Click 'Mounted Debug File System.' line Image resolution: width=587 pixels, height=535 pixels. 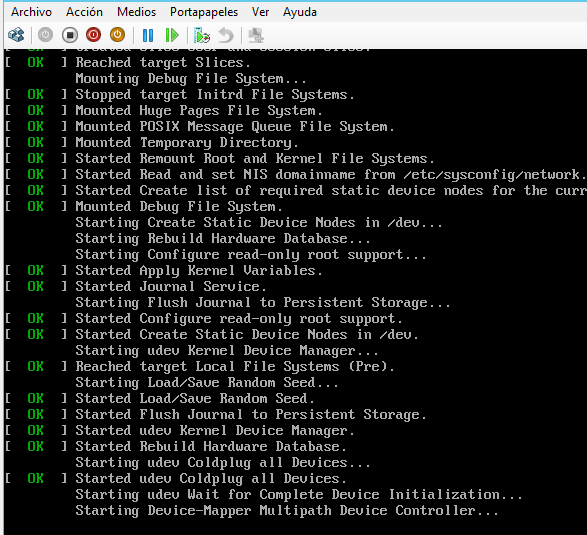coord(179,207)
